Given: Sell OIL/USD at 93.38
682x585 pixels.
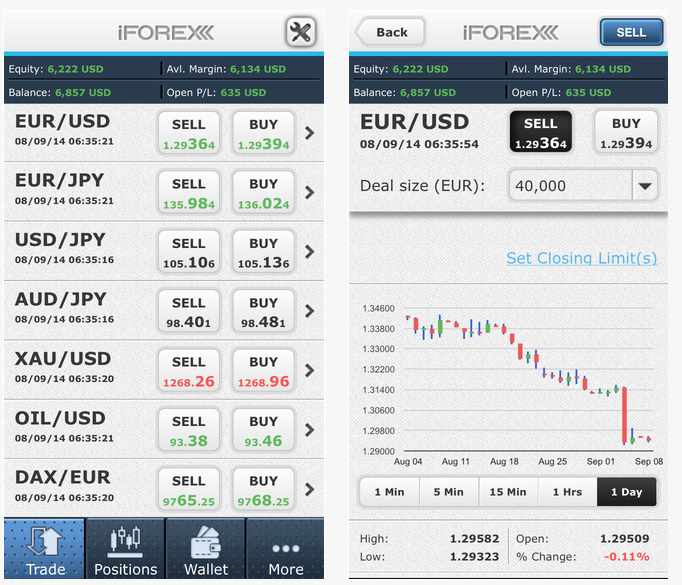Looking at the screenshot, I should coord(189,430).
